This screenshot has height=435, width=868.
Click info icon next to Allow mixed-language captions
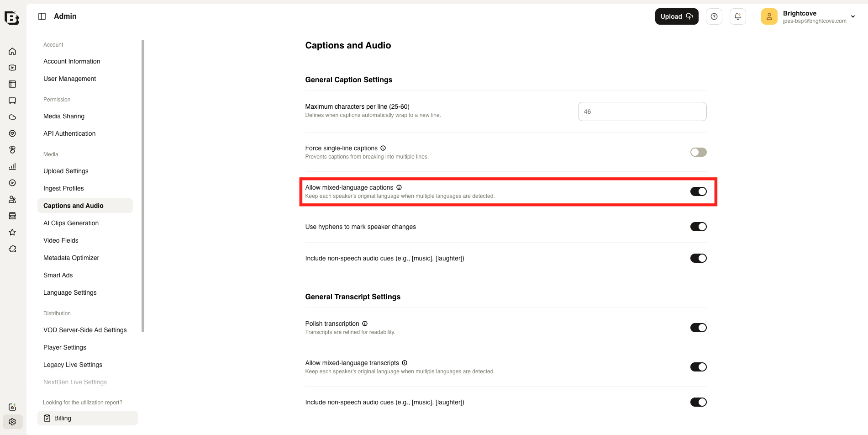(x=399, y=187)
